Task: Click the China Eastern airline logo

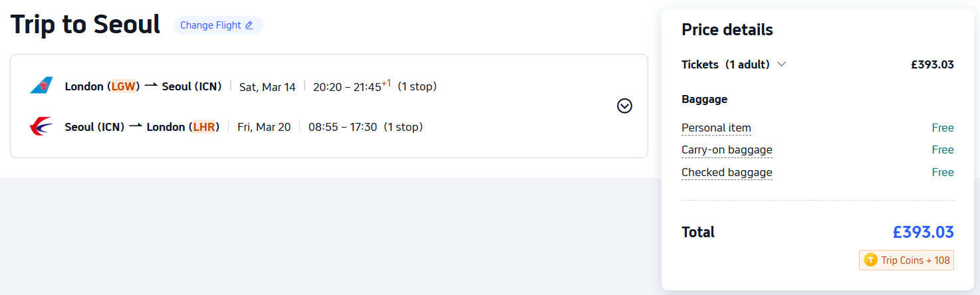Action: [41, 126]
